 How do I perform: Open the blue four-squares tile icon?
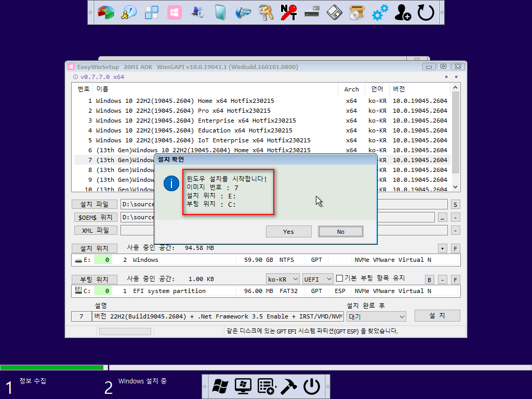click(x=152, y=12)
